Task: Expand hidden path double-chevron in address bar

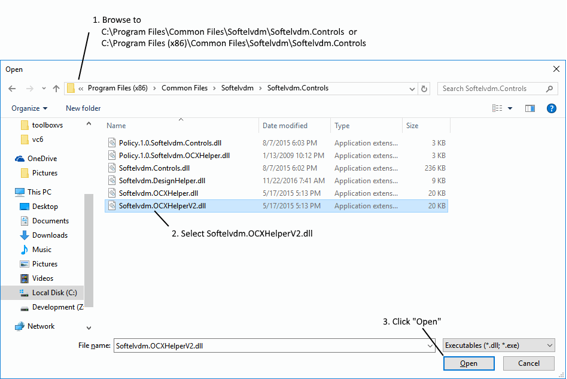Action: pyautogui.click(x=81, y=89)
